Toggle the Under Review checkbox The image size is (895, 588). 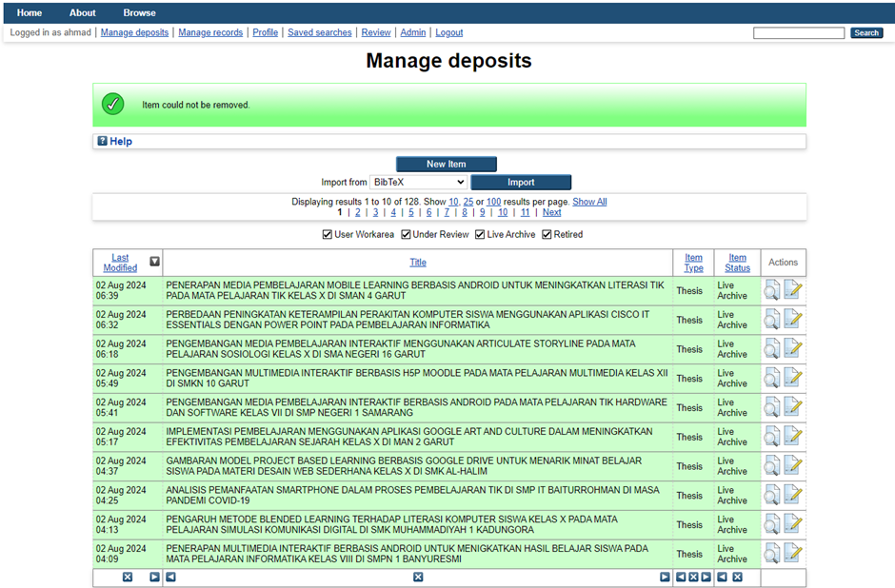pos(406,235)
